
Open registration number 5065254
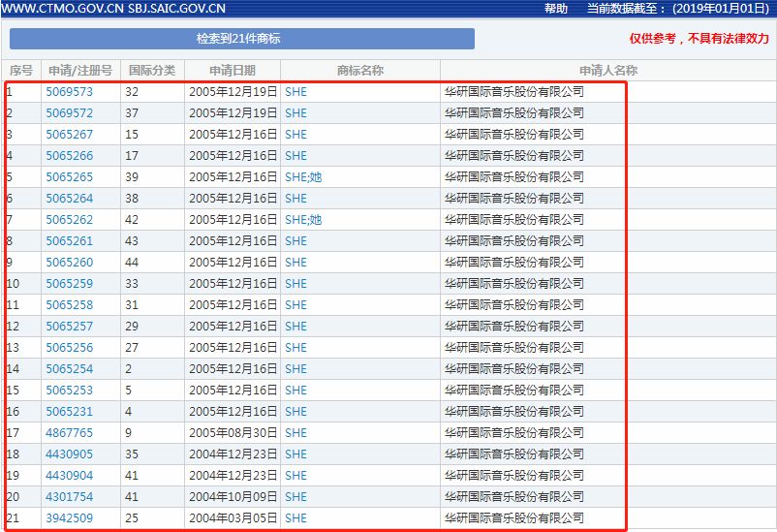[70, 369]
